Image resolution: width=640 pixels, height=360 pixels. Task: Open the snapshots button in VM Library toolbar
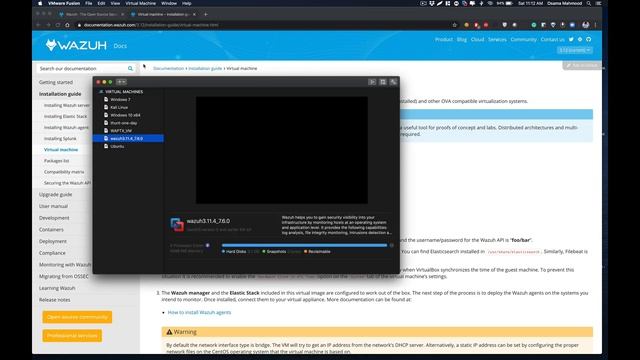pos(383,82)
